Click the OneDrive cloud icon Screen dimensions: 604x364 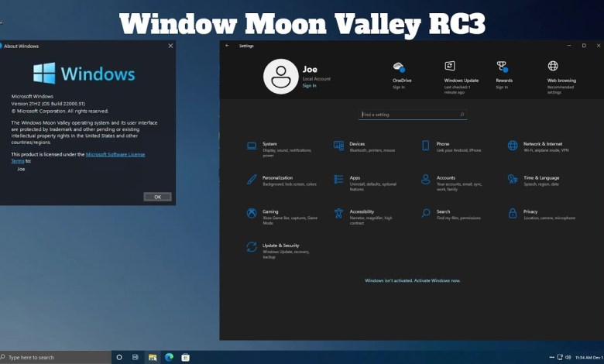tap(399, 67)
